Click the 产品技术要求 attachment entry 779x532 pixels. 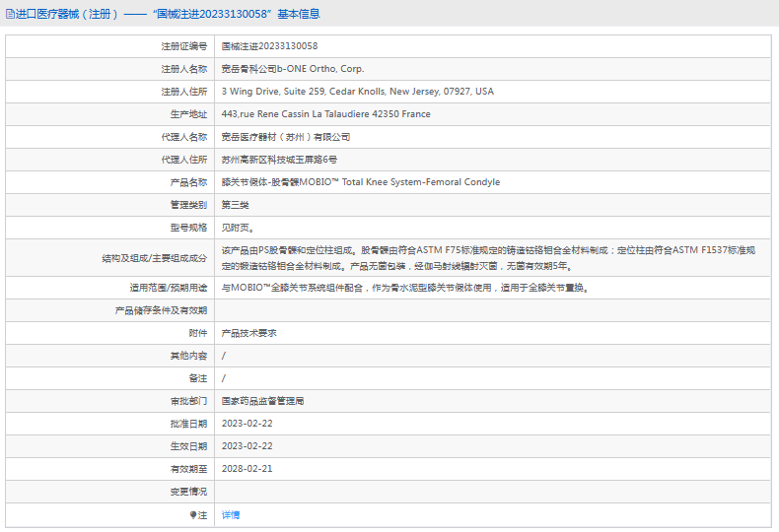248,333
